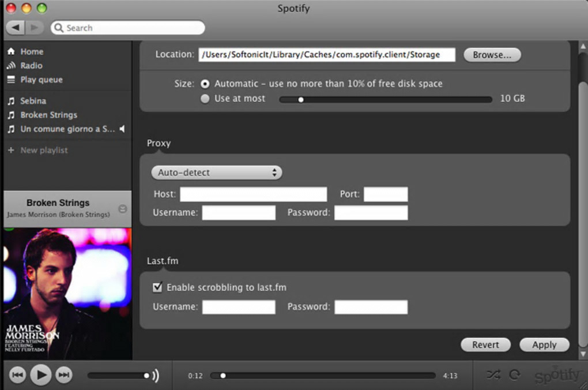Click the cache Location path field
This screenshot has width=588, height=390.
(327, 55)
